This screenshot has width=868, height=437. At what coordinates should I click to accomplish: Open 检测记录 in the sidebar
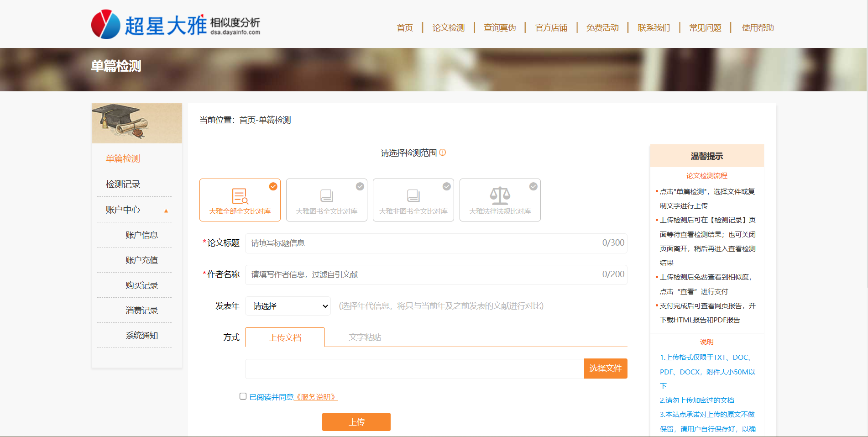pos(123,184)
